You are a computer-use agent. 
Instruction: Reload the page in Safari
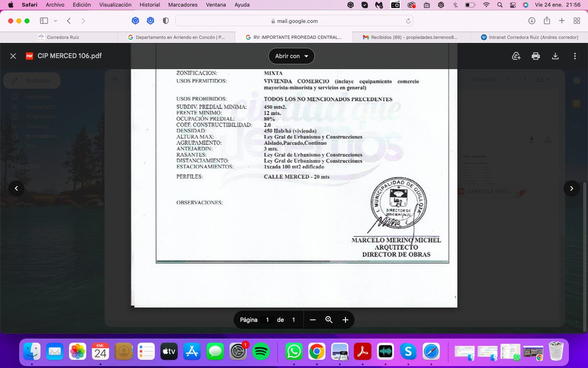(x=408, y=21)
